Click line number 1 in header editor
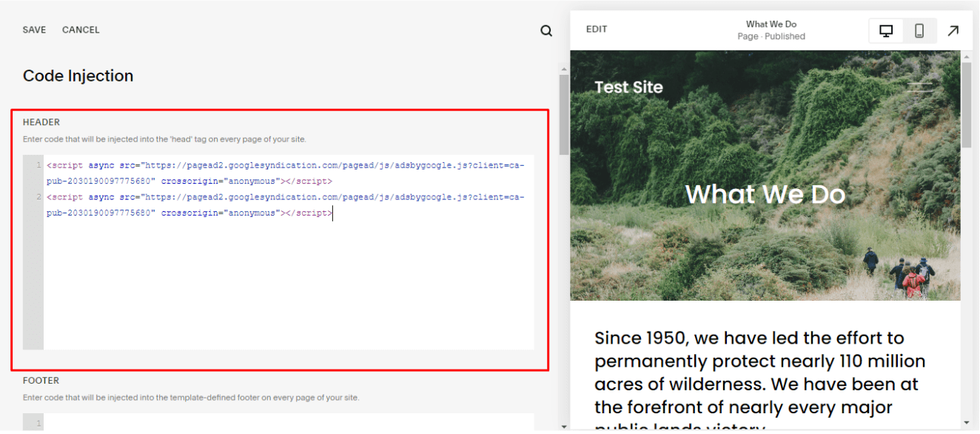The height and width of the screenshot is (434, 980). tap(38, 165)
